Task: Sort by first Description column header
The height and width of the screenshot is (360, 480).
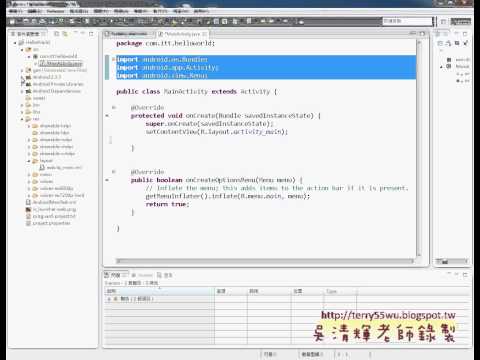Action: [159, 291]
